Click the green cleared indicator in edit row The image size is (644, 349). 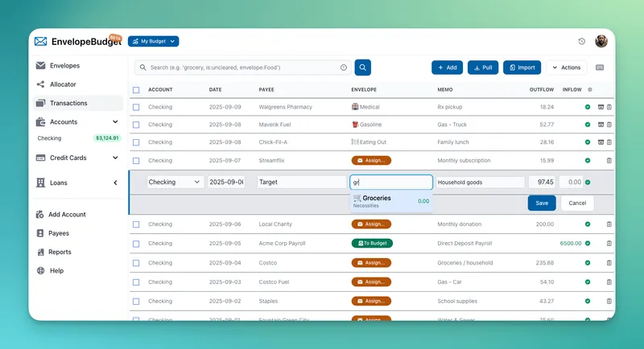click(x=588, y=182)
